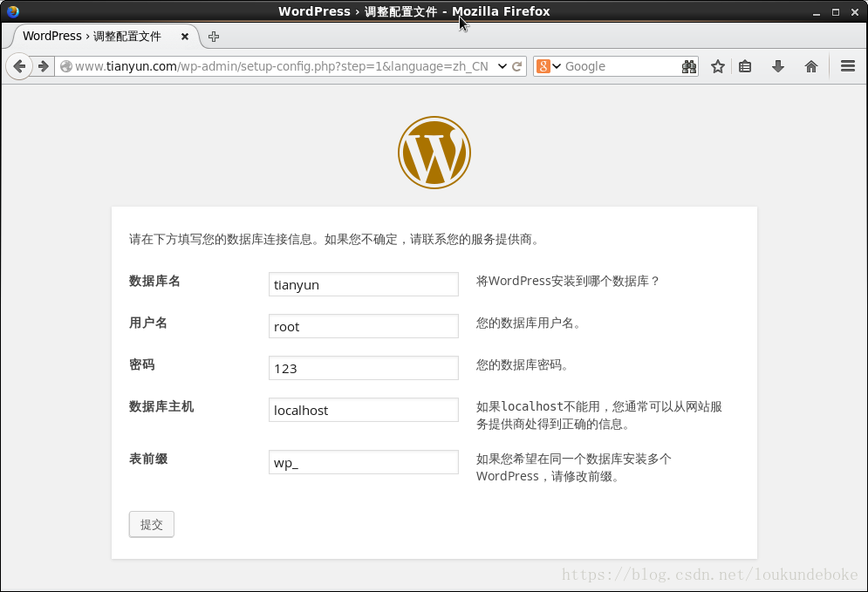
Task: Click the 密码 field containing 123
Action: pos(363,368)
